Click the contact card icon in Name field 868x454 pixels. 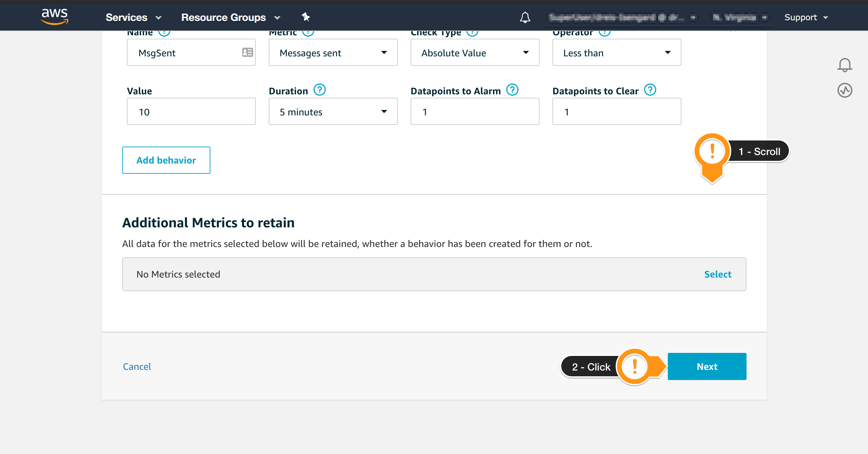(247, 52)
